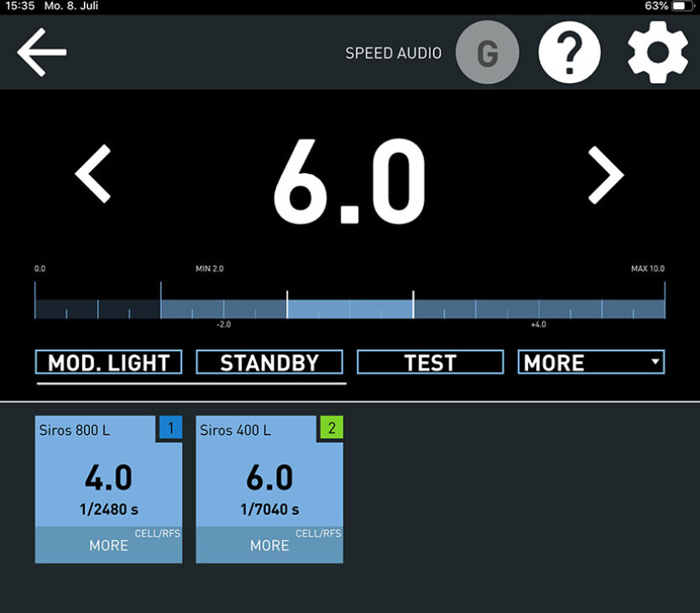The height and width of the screenshot is (613, 700).
Task: Increase power with the right chevron
Action: pyautogui.click(x=605, y=175)
